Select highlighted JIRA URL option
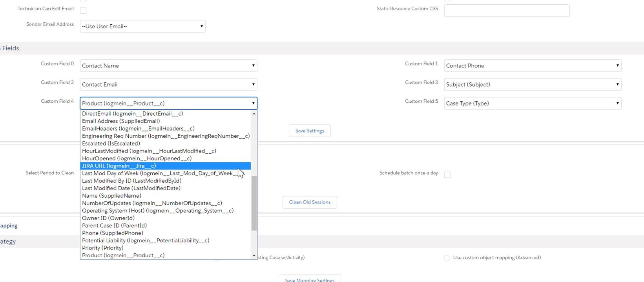This screenshot has width=644, height=282. (165, 166)
